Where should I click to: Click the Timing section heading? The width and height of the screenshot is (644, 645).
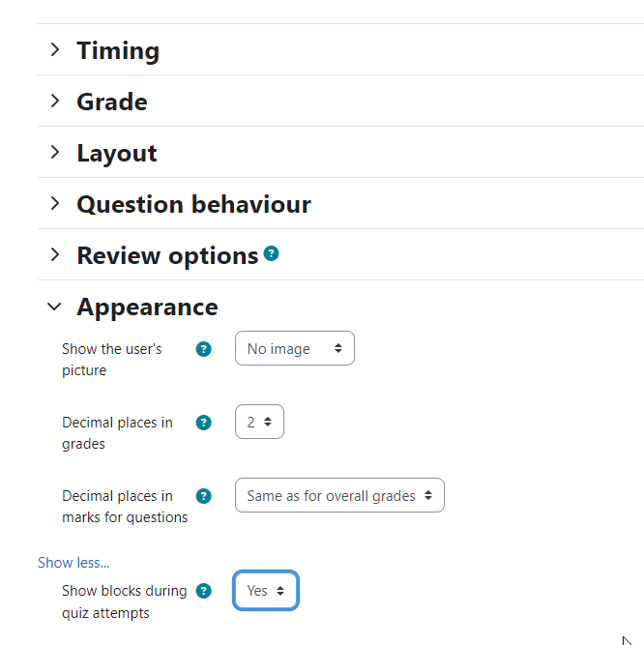tap(118, 50)
